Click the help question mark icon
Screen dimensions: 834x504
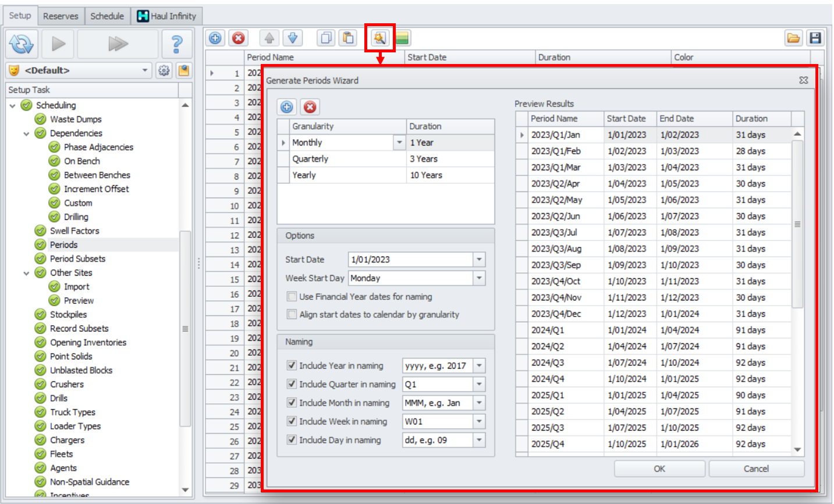point(177,44)
